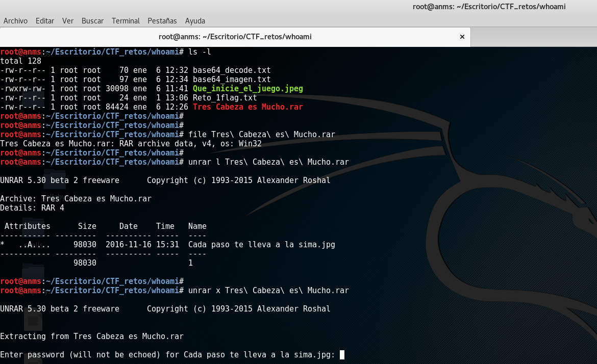Open the Buscar menu
The width and height of the screenshot is (597, 364).
(92, 21)
